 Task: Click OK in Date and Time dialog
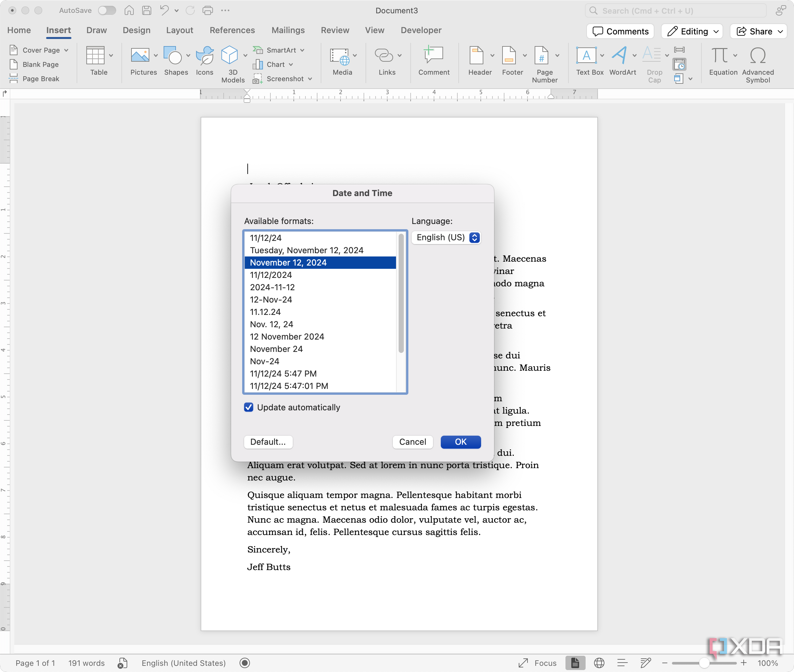tap(461, 442)
